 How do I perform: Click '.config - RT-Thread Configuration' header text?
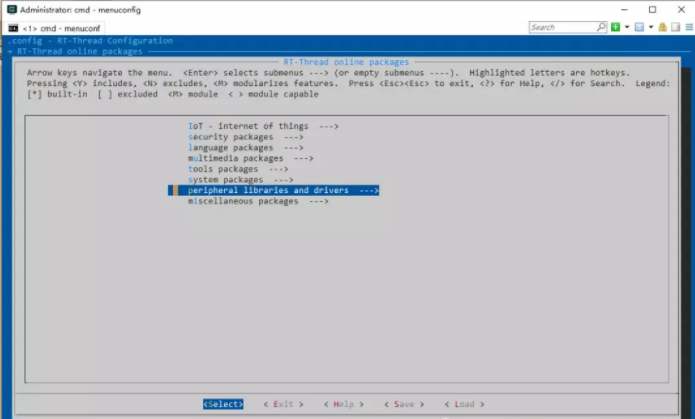point(90,41)
